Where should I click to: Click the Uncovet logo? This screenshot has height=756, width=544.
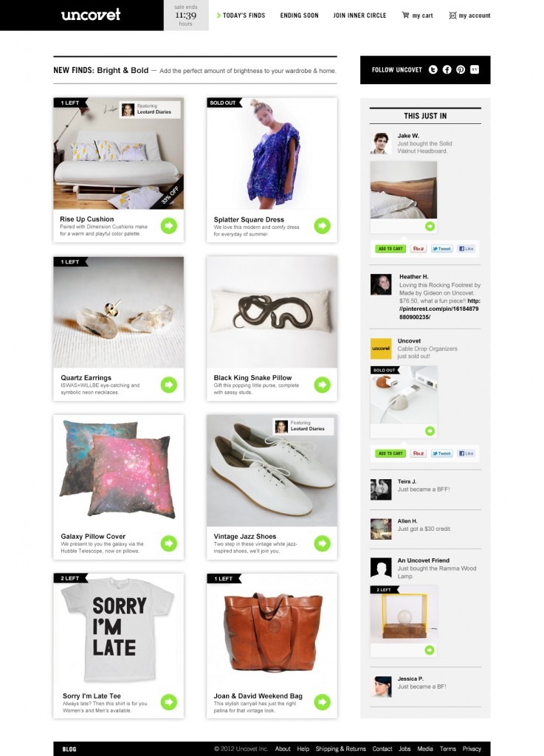pyautogui.click(x=91, y=15)
